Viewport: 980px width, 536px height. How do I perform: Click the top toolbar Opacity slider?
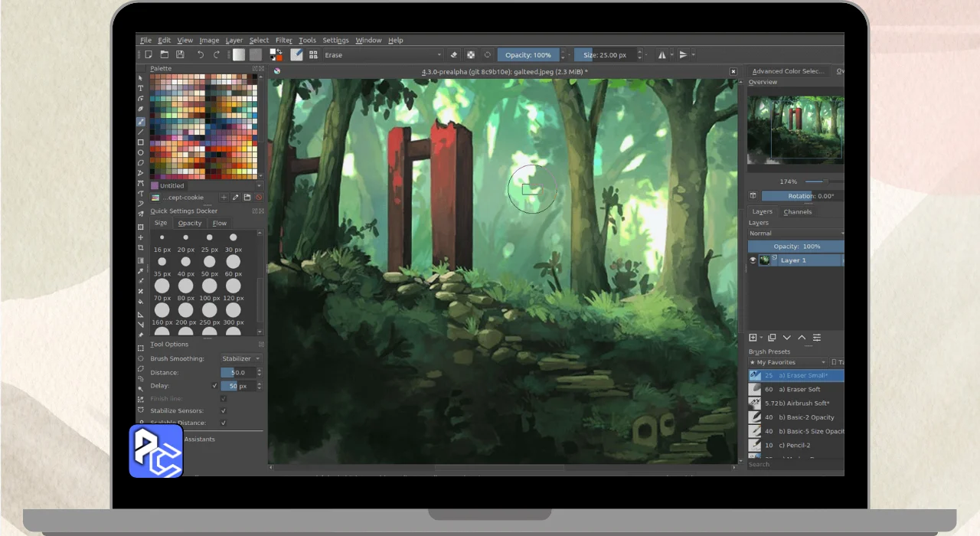tap(528, 55)
